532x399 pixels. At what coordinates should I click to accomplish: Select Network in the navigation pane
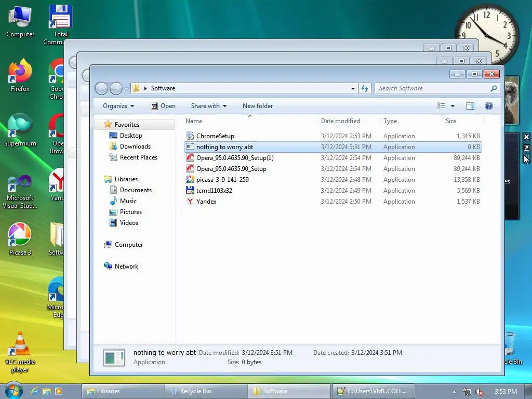(x=126, y=267)
